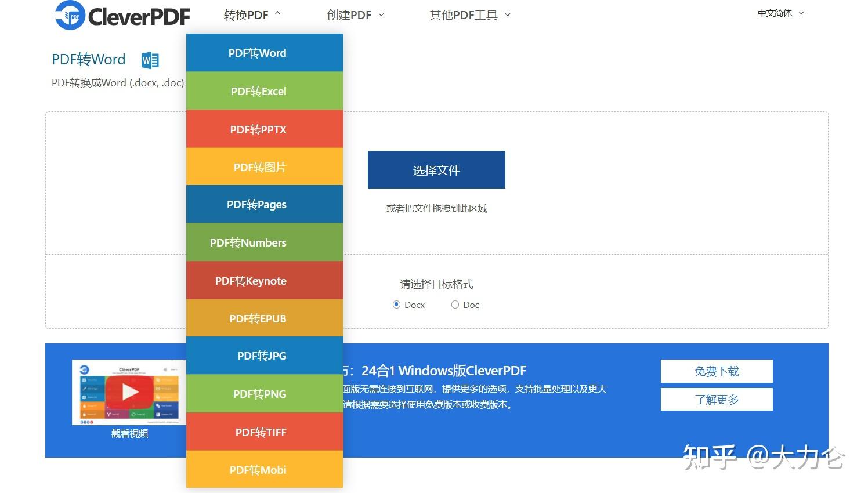This screenshot has width=868, height=493.
Task: Choose PDF转图片 from the menu
Action: coord(265,167)
